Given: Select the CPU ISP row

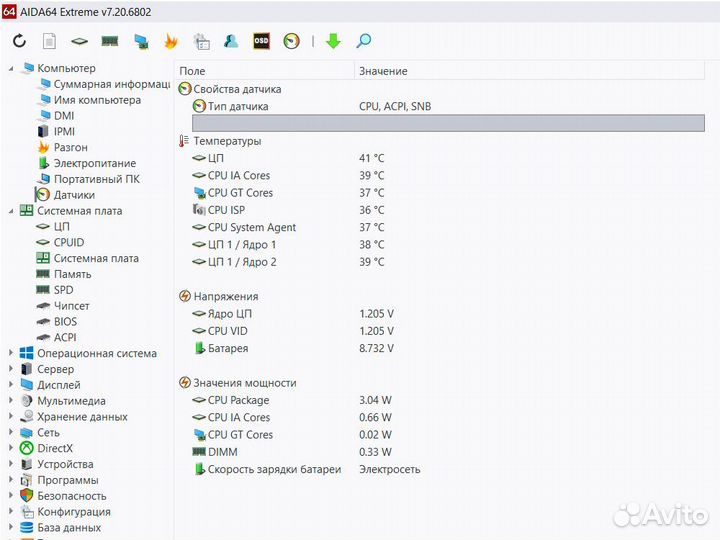Looking at the screenshot, I should (x=448, y=210).
